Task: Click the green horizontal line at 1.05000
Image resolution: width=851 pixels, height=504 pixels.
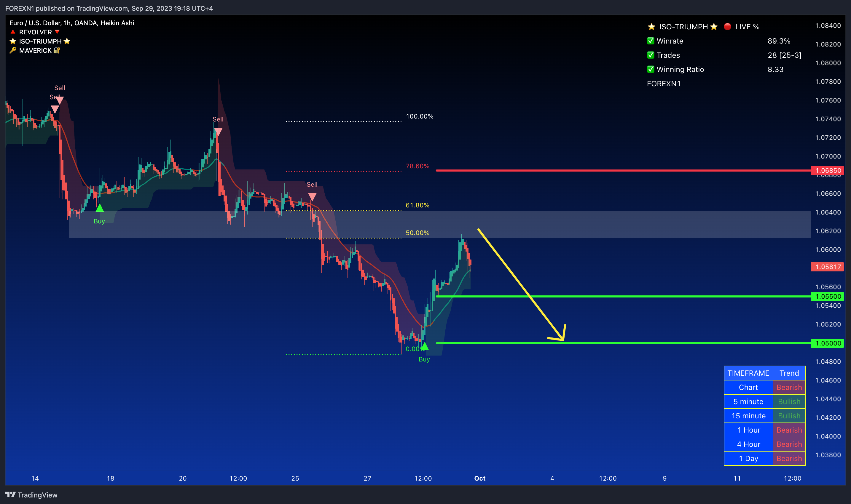Action: tap(623, 343)
